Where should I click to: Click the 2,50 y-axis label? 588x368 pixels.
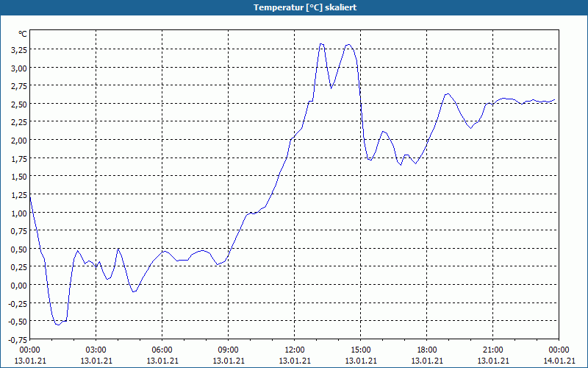click(19, 104)
